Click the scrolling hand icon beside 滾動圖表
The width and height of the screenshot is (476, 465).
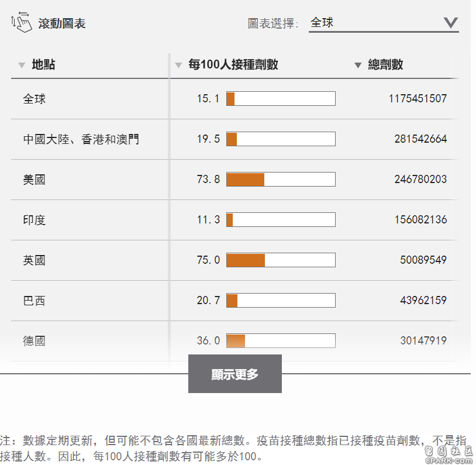tap(22, 22)
